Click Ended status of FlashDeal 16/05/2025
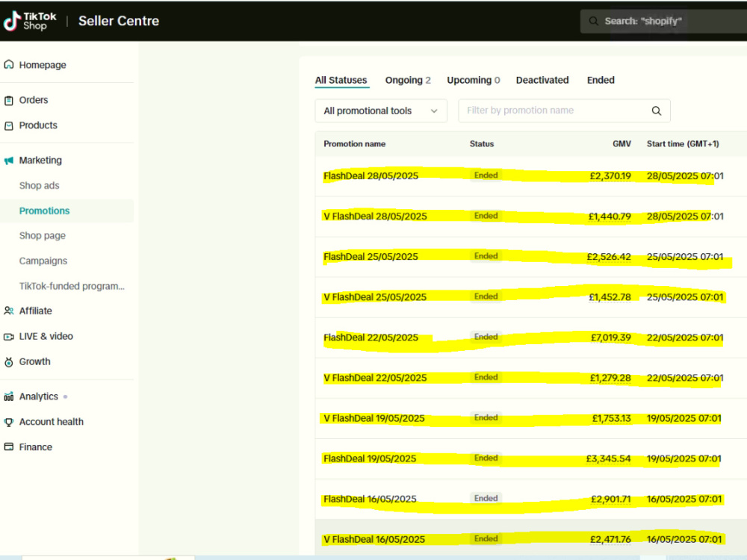This screenshot has height=560, width=747. (486, 498)
